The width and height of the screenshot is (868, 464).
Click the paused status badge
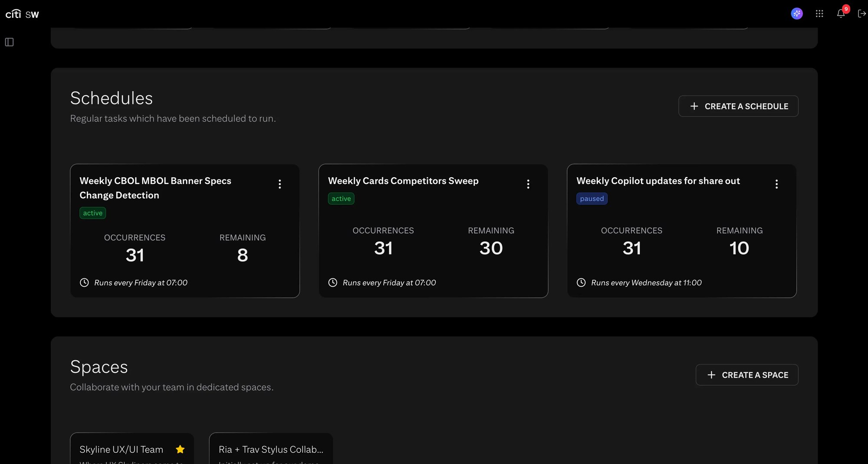coord(592,199)
